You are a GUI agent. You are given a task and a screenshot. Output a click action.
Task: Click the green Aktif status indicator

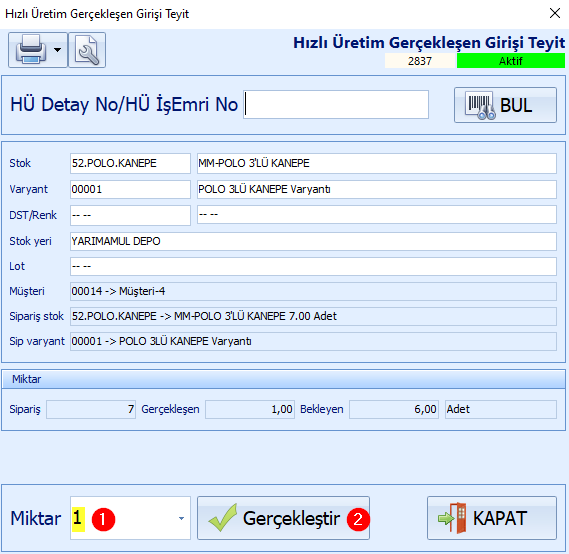511,61
